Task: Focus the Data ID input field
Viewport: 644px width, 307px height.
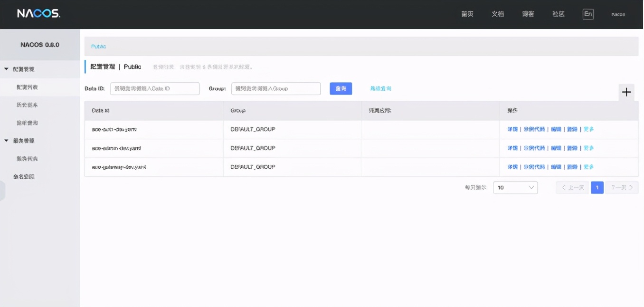Action: (x=155, y=88)
